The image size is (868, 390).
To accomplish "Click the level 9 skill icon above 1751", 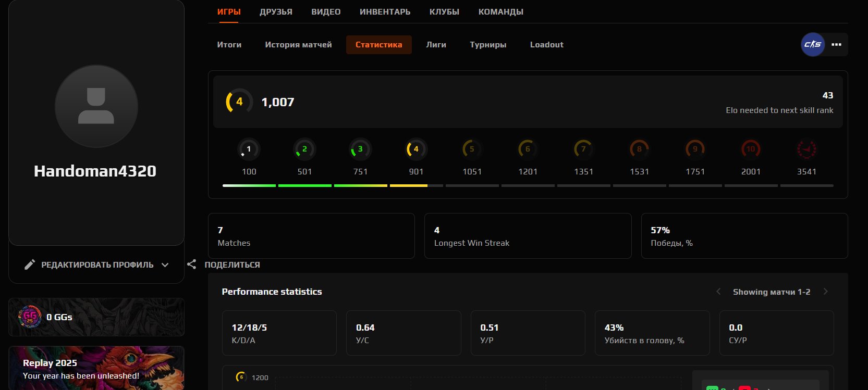I will 695,149.
